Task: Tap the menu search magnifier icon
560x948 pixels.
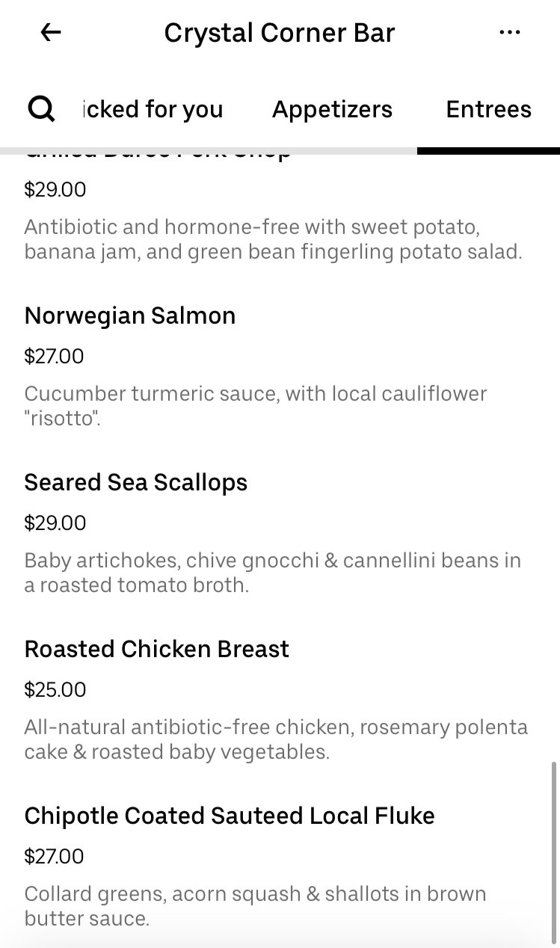Action: [x=41, y=109]
